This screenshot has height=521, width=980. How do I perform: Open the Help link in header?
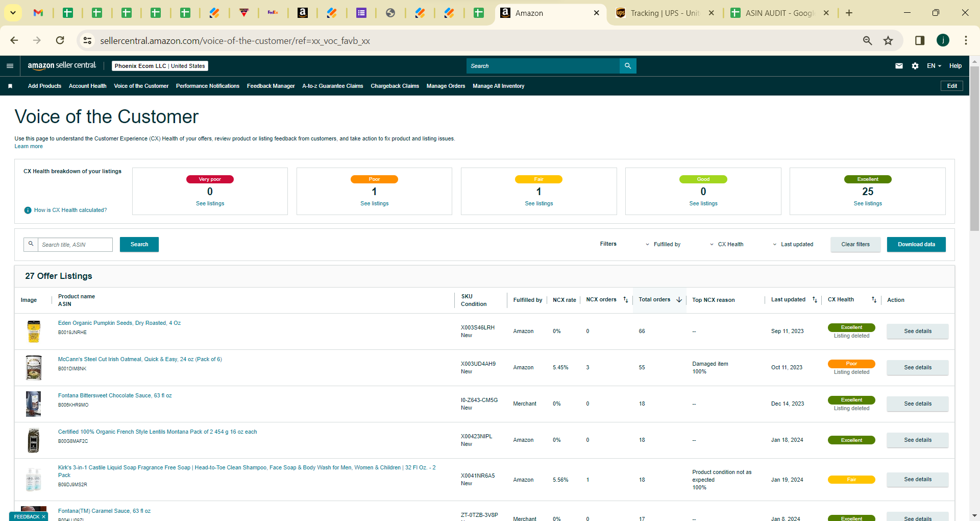click(955, 66)
